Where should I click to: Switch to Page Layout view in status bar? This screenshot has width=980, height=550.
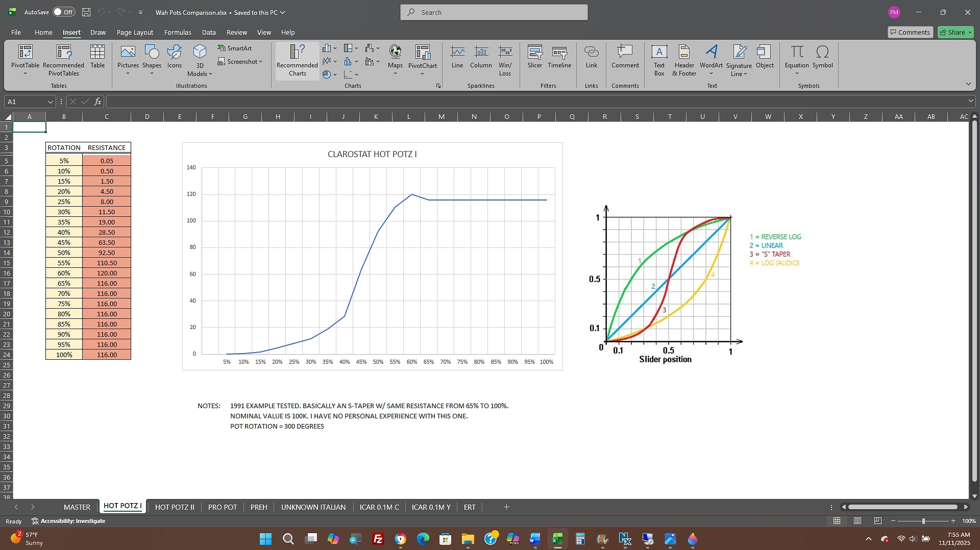click(857, 521)
